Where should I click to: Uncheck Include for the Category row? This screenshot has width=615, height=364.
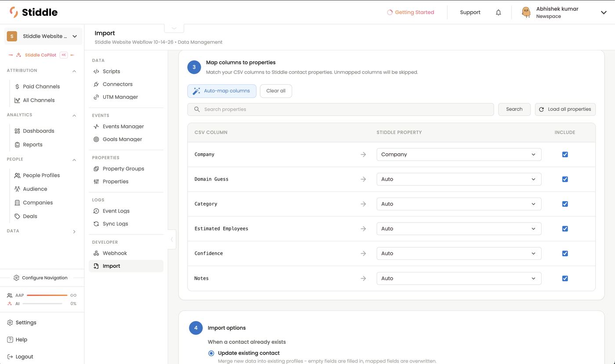565,204
